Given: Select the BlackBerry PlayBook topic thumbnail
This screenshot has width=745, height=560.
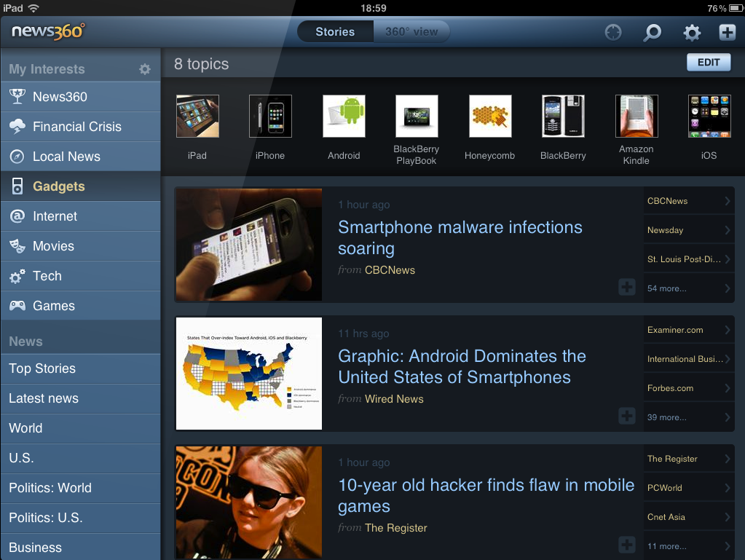Looking at the screenshot, I should coord(417,116).
